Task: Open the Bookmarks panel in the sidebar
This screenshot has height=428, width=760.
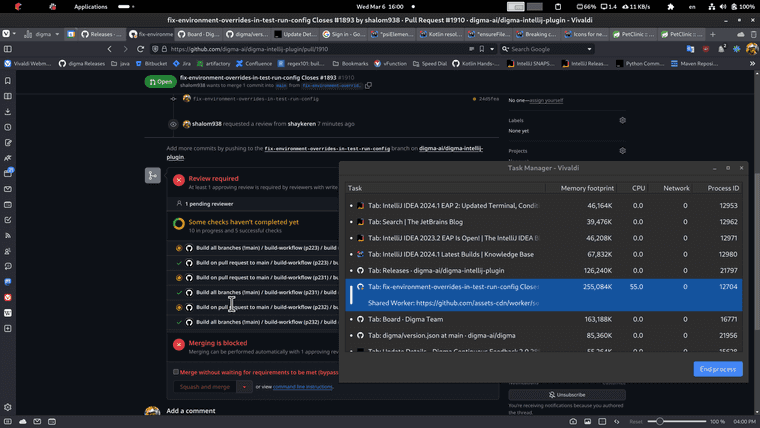Action: pyautogui.click(x=8, y=80)
